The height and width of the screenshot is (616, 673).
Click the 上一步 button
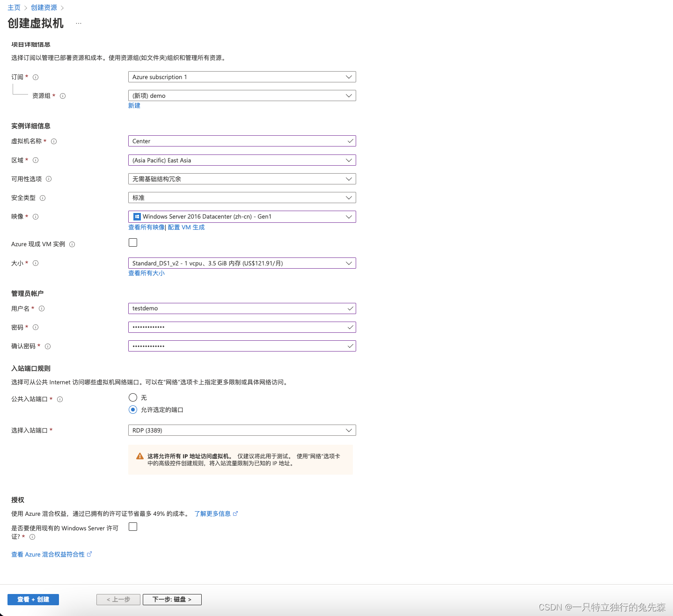[118, 600]
